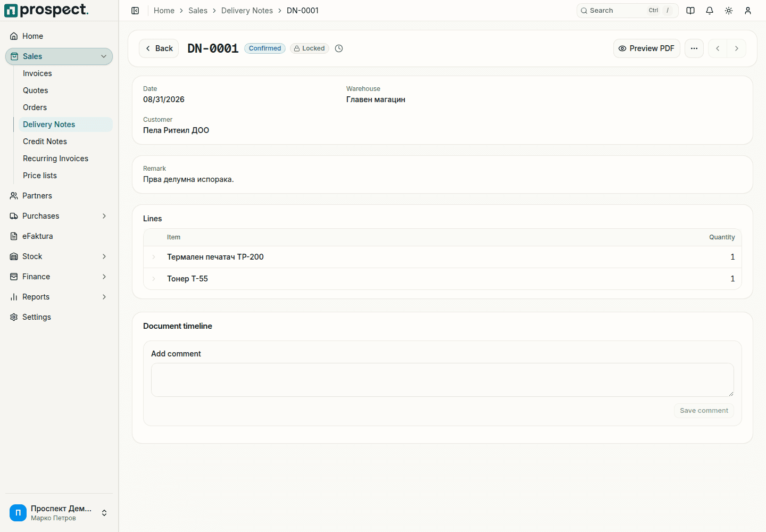This screenshot has height=532, width=766.
Task: Open the company switcher up-down arrows
Action: click(104, 513)
